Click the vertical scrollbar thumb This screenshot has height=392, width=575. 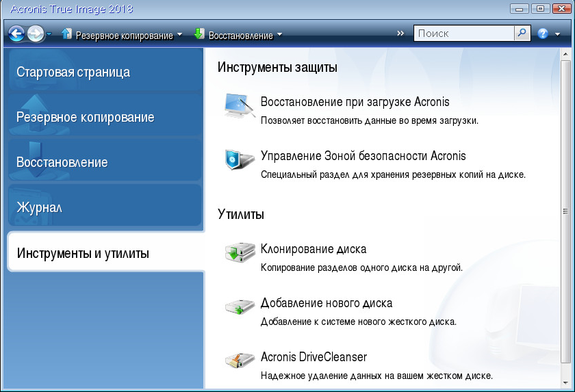click(565, 212)
